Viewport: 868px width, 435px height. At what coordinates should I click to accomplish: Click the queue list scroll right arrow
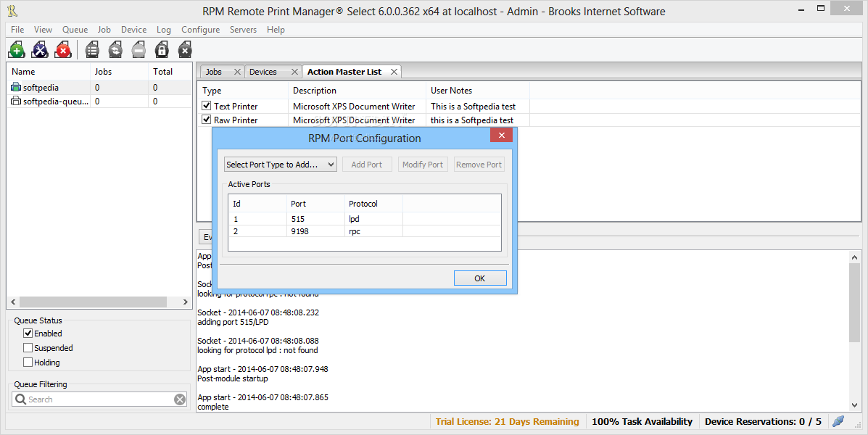(x=186, y=302)
